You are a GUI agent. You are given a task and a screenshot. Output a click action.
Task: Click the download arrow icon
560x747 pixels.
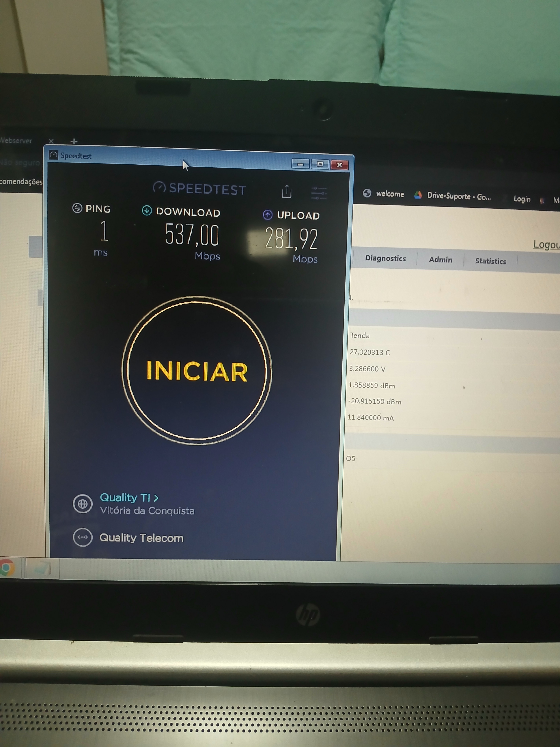tap(147, 210)
